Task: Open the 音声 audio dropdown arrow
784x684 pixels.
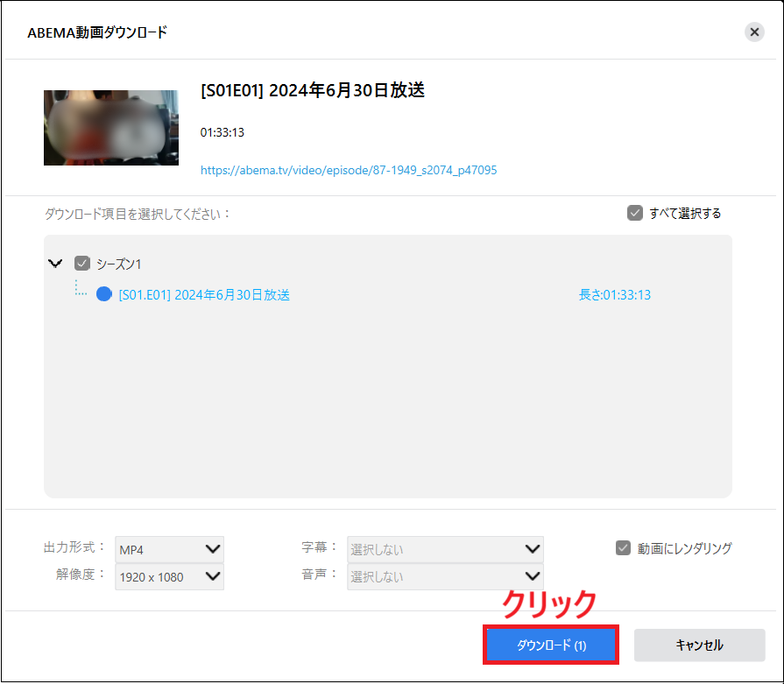Action: [533, 576]
